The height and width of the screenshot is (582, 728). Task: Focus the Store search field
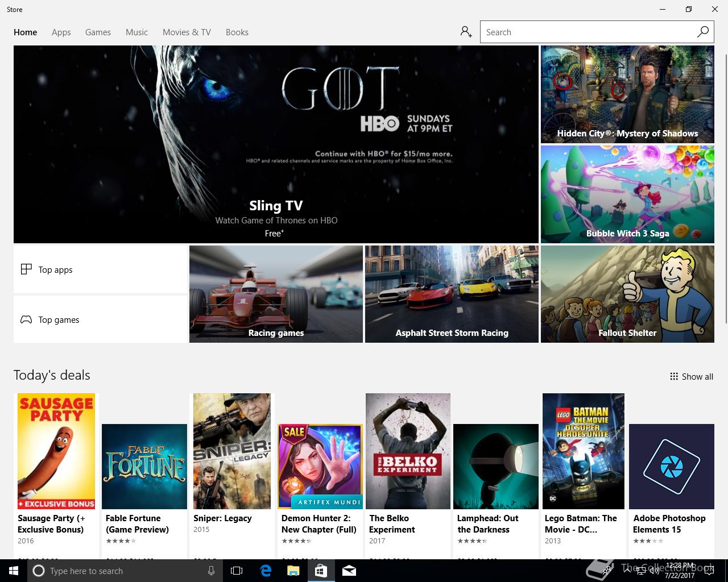tap(588, 32)
